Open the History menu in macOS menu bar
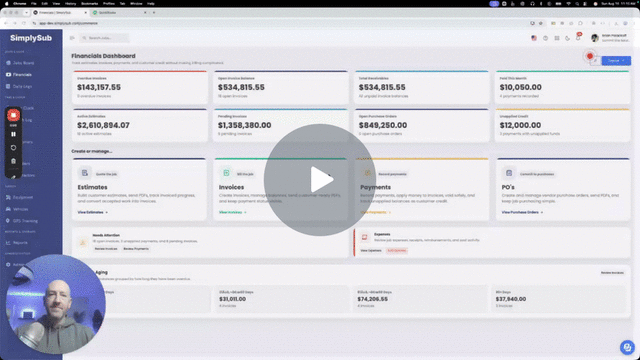The height and width of the screenshot is (360, 640). (70, 4)
